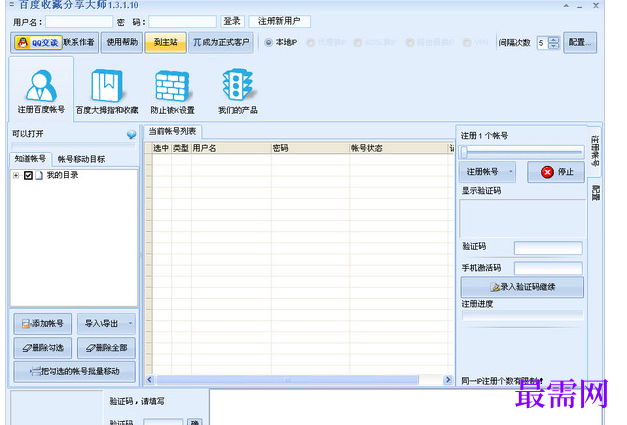Open the 导入\导出 dropdown
The height and width of the screenshot is (425, 627).
tap(106, 323)
